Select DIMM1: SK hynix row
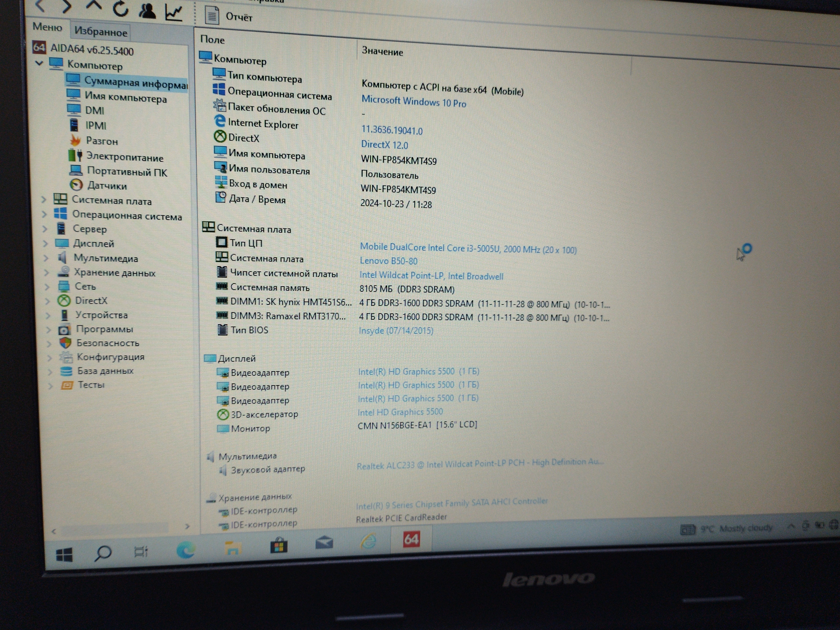Image resolution: width=840 pixels, height=630 pixels. point(413,303)
